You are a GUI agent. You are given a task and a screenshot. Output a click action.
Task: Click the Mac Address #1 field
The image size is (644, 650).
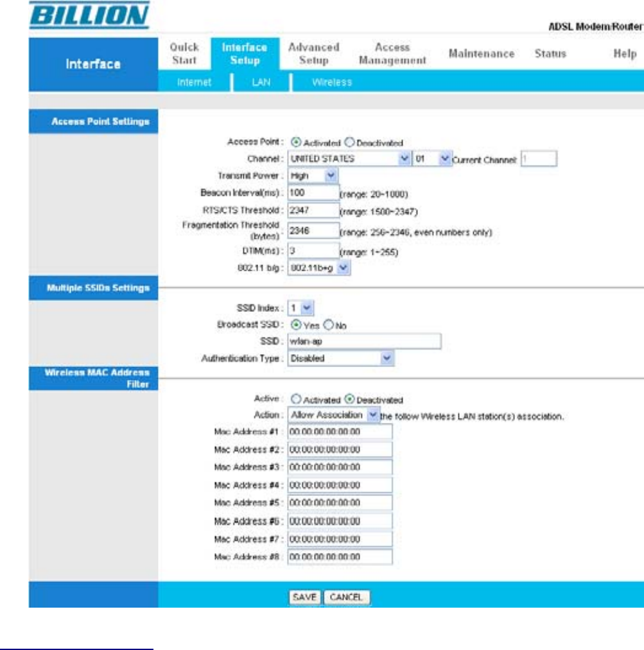click(x=340, y=432)
